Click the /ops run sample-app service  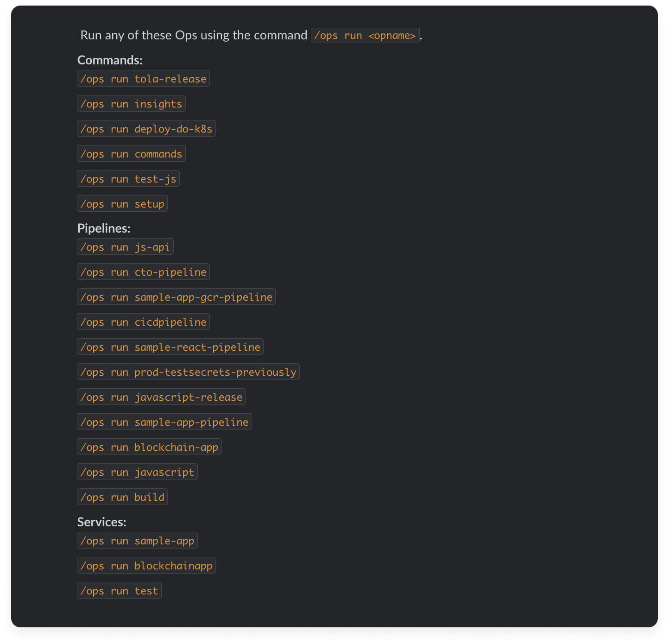point(137,541)
